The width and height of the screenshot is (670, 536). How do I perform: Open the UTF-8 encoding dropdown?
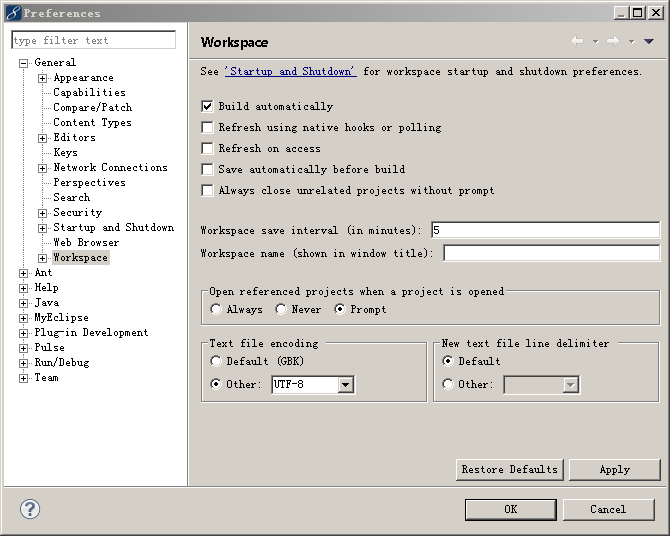[x=345, y=385]
